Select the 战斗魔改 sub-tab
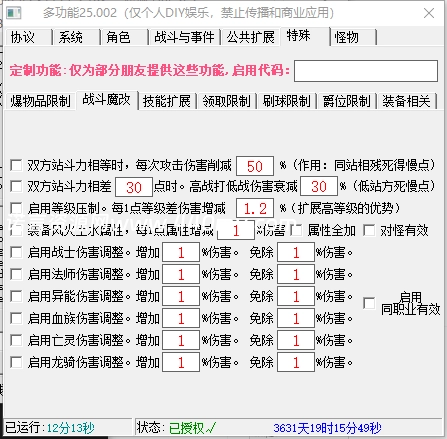 click(107, 99)
